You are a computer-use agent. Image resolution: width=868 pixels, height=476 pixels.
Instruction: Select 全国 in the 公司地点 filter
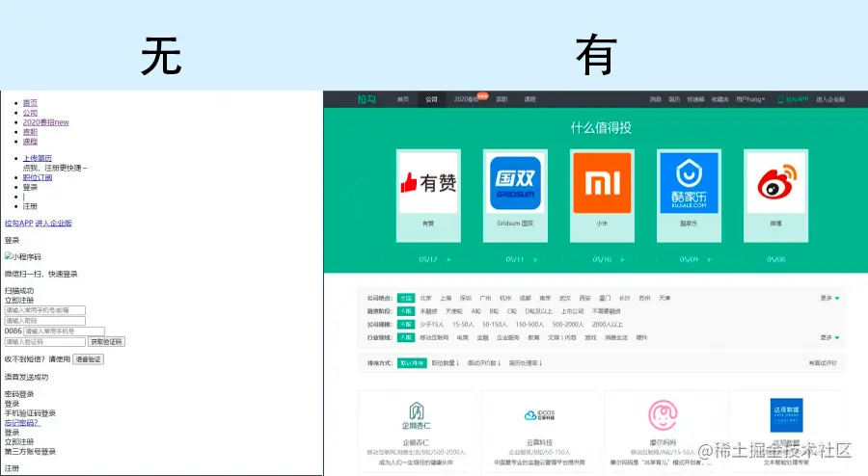406,298
